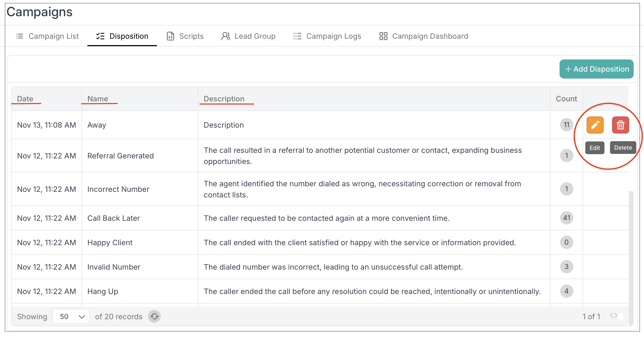Sort table by Date column header

click(25, 99)
